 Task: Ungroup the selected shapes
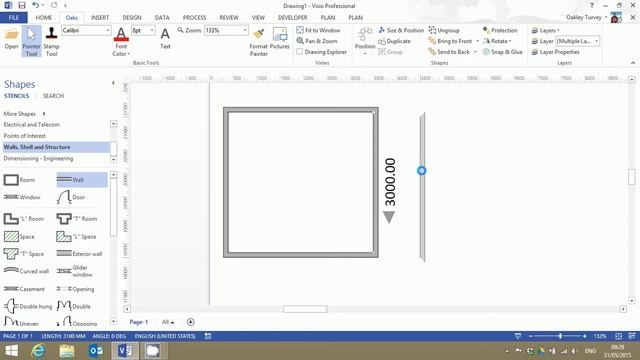[444, 30]
